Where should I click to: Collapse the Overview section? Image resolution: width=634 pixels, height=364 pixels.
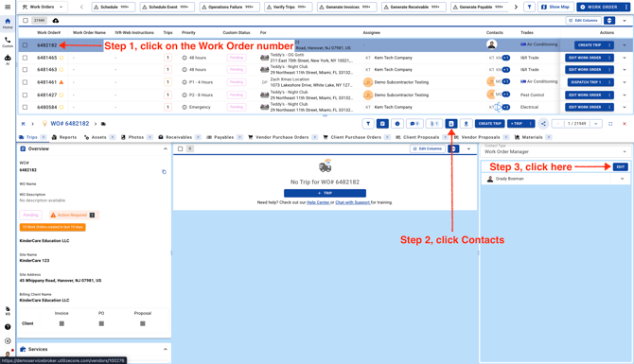[x=166, y=148]
